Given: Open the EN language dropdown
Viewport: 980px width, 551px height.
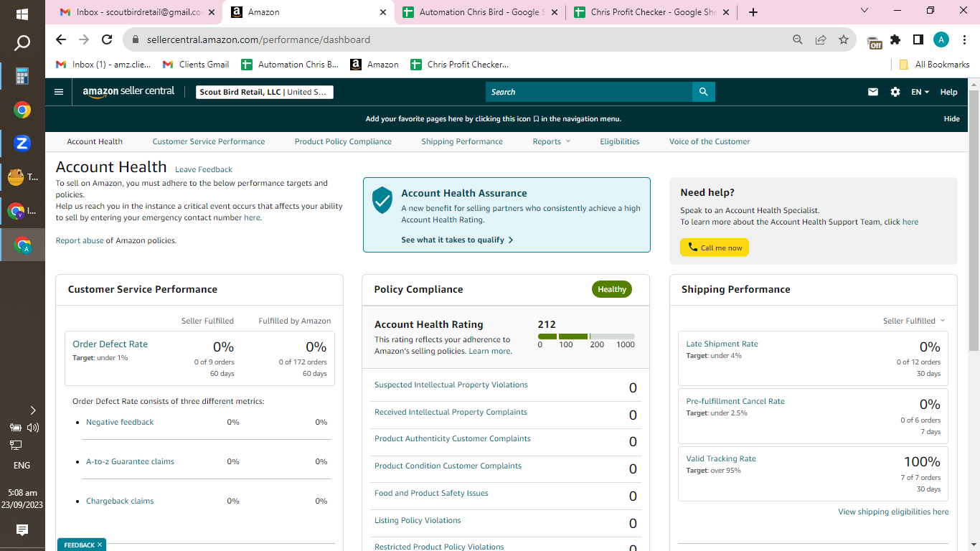Looking at the screenshot, I should [920, 92].
